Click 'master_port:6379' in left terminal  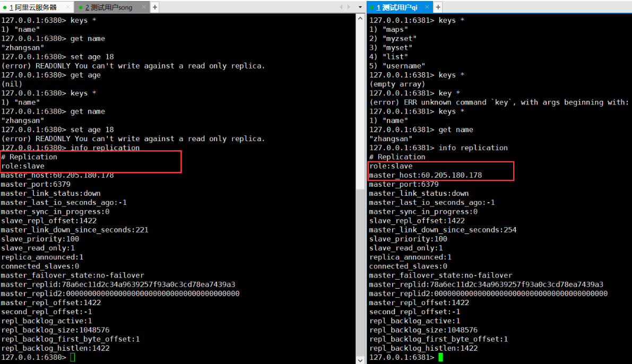[x=36, y=184]
